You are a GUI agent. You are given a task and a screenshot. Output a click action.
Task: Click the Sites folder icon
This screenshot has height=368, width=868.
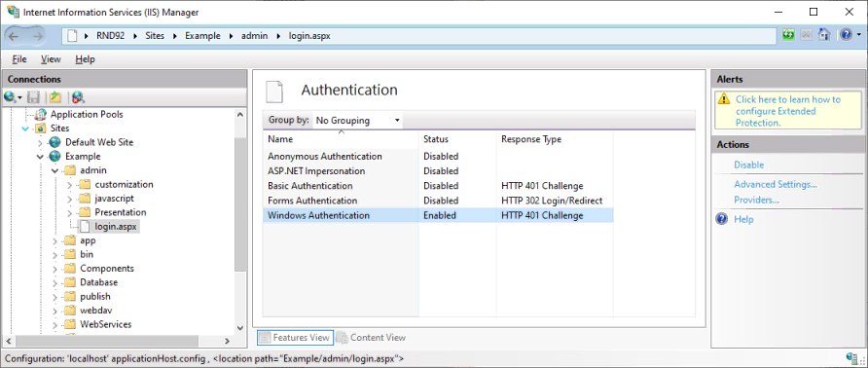tap(40, 129)
